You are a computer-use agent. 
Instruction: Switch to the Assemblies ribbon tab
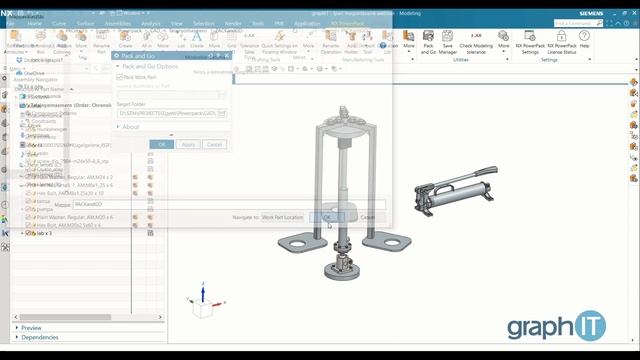pyautogui.click(x=118, y=24)
